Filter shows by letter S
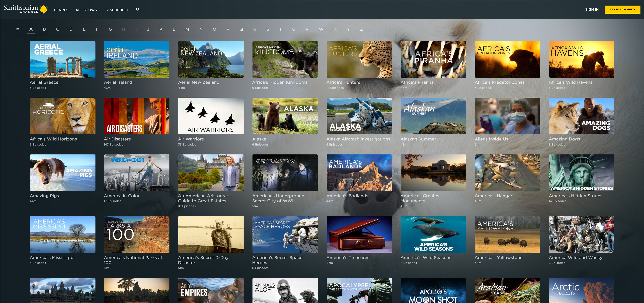 pos(268,29)
